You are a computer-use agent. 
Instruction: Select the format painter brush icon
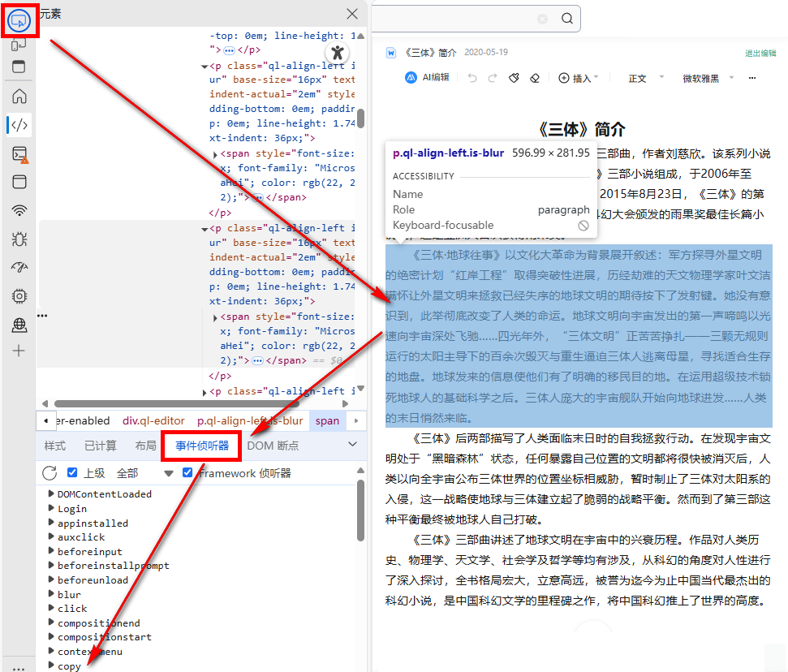click(514, 78)
